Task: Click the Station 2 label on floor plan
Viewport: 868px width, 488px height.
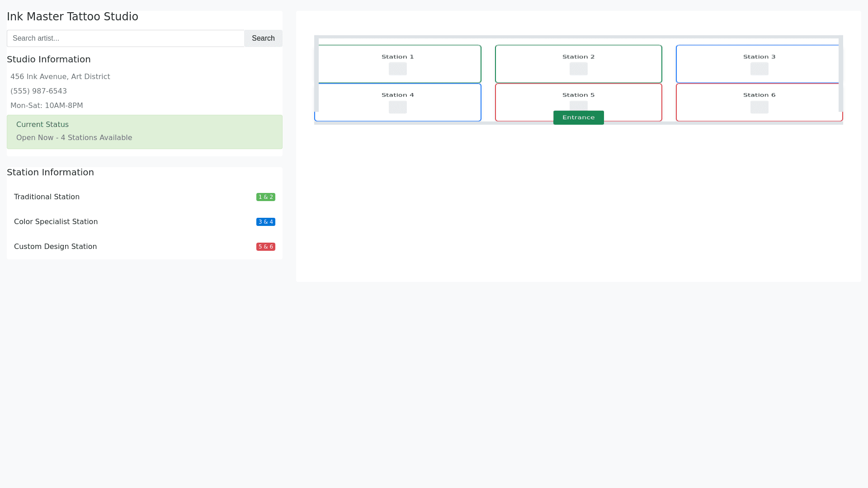Action: (578, 56)
